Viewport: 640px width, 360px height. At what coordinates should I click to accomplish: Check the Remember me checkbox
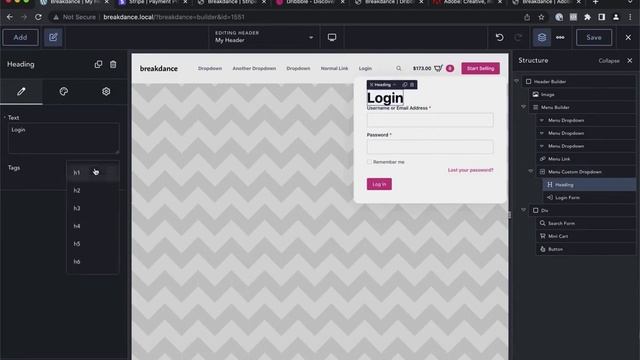coord(369,162)
